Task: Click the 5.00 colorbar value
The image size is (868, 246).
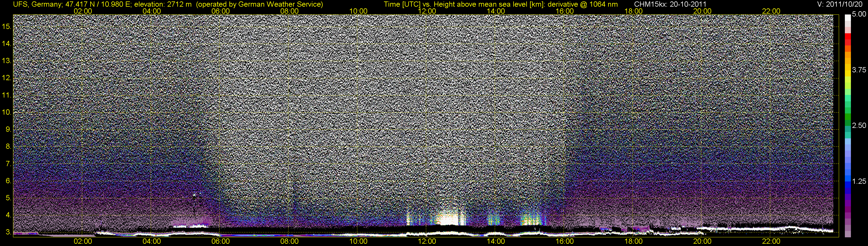Action: pos(859,14)
